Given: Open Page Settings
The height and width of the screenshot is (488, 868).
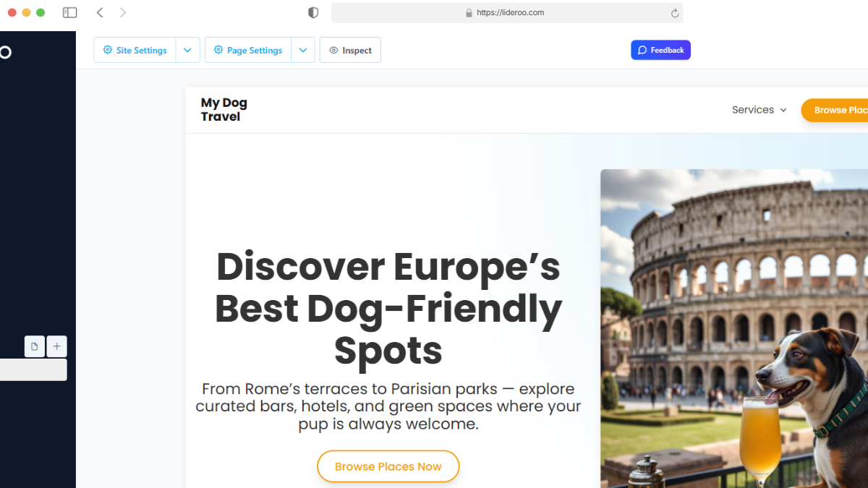Looking at the screenshot, I should pos(248,51).
